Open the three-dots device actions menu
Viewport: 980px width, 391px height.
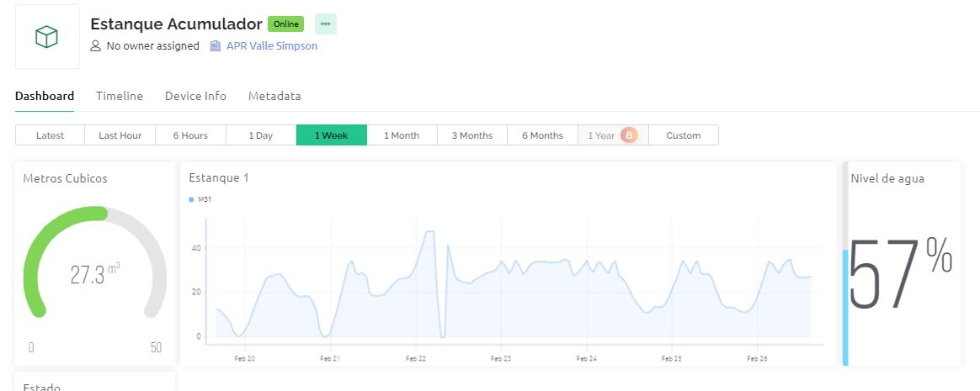[325, 24]
